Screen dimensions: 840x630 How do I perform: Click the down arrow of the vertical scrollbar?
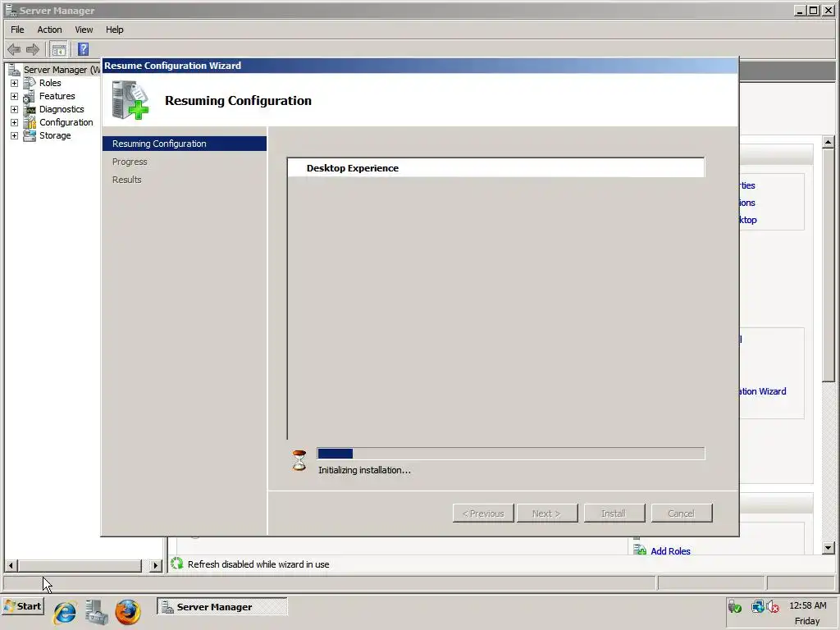(829, 547)
